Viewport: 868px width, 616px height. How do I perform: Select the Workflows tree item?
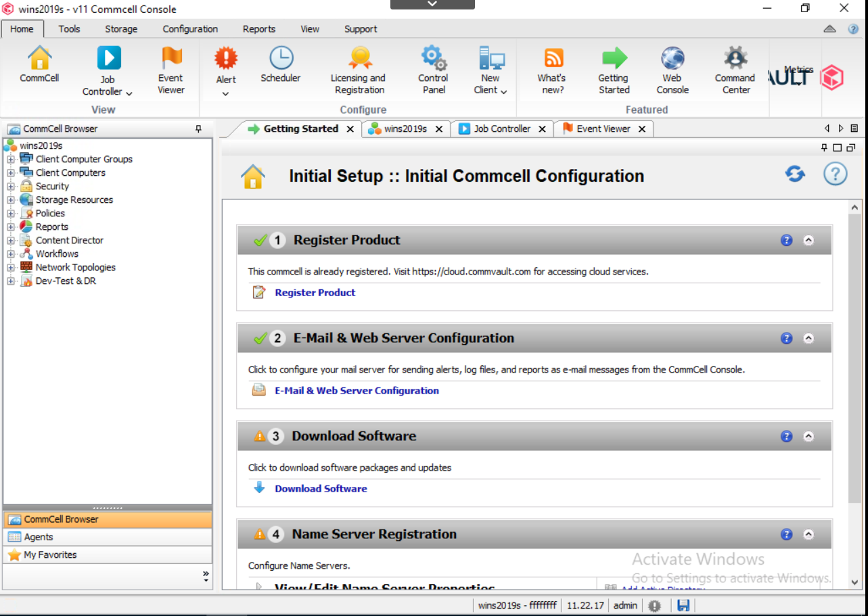click(x=57, y=254)
